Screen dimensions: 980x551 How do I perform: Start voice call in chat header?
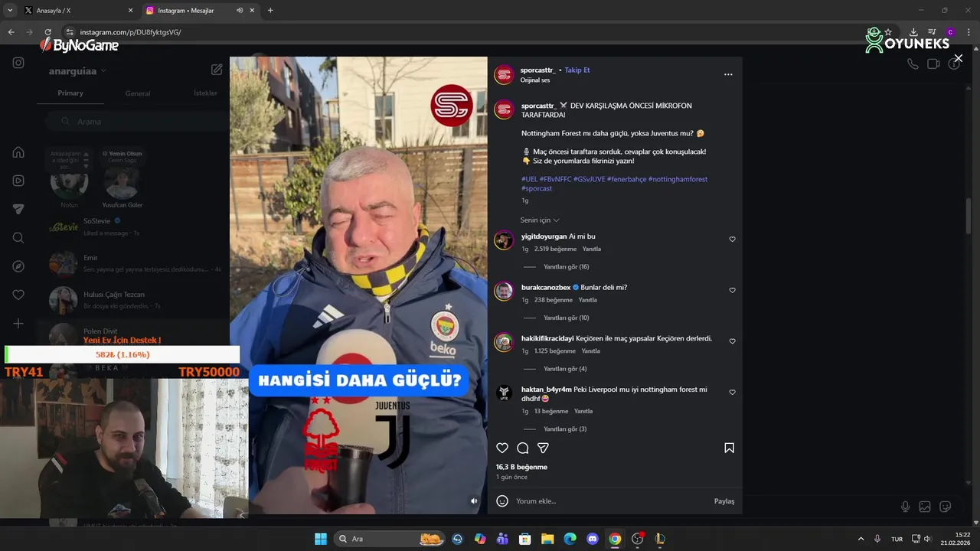click(x=913, y=64)
